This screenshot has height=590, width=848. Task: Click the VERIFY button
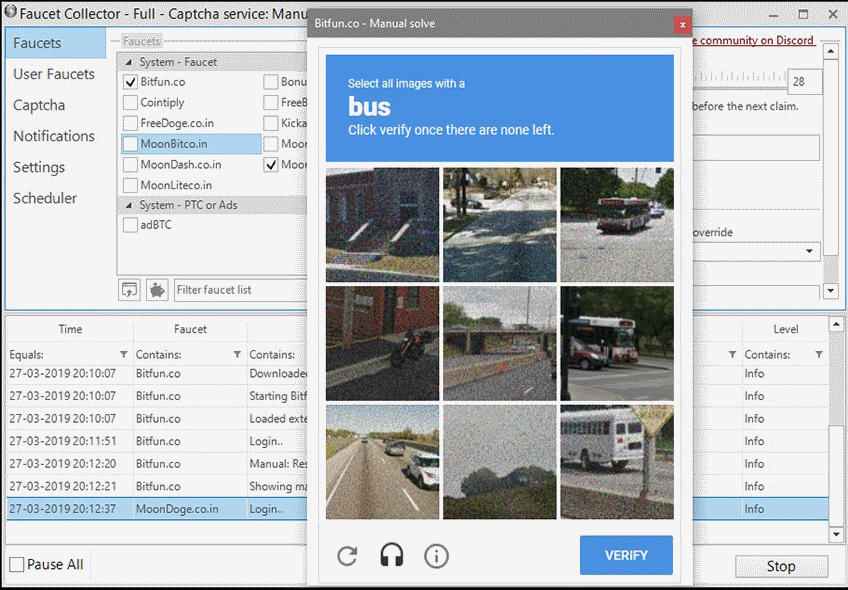[626, 555]
